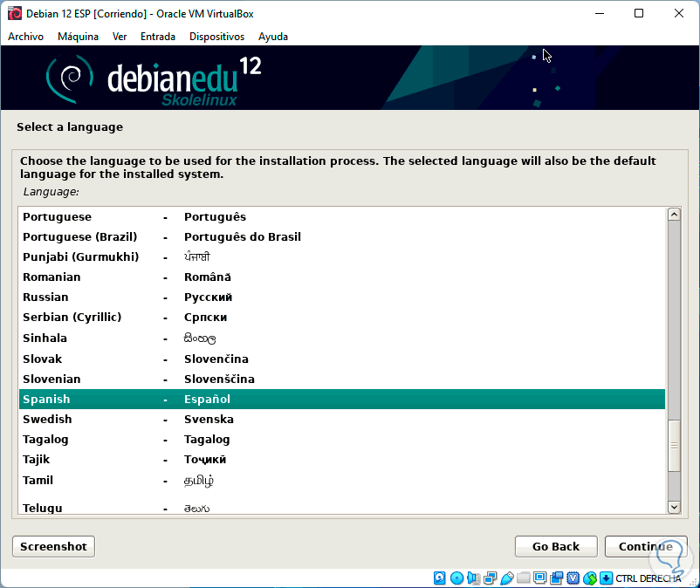Screen dimensions: 700x588
Task: Select Sinhala language row
Action: [342, 338]
